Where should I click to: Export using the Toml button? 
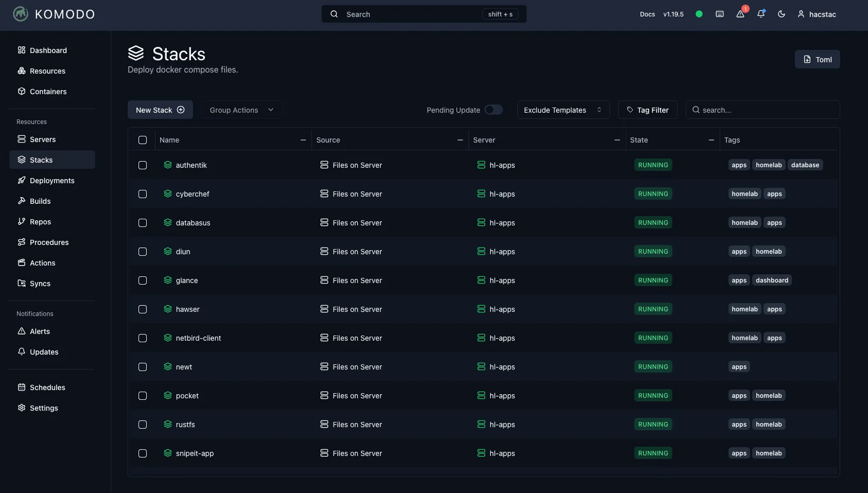[817, 59]
